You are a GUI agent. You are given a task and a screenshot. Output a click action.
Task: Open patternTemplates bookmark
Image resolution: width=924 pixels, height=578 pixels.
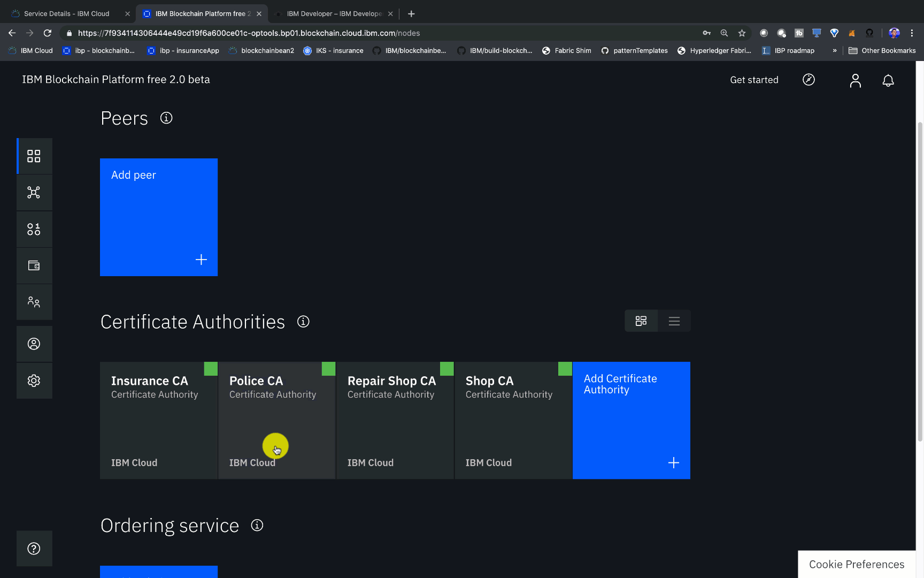(634, 51)
